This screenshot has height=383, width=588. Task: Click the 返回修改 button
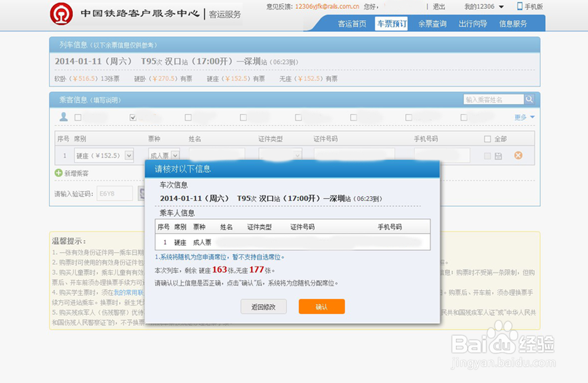[263, 306]
